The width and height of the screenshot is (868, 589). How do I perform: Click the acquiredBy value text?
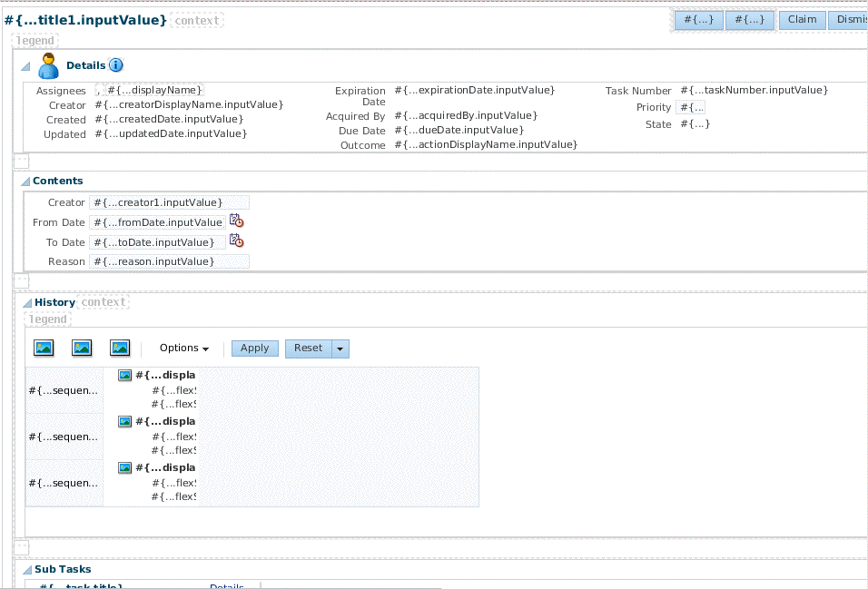point(466,115)
